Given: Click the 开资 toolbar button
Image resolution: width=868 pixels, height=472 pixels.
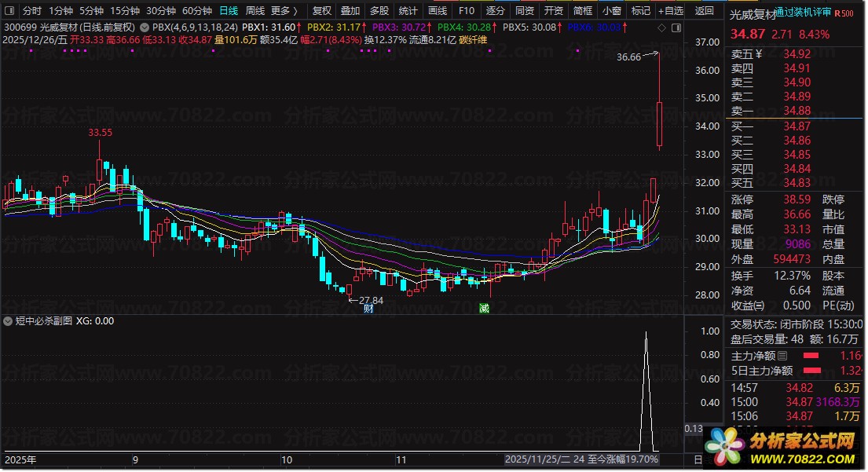Looking at the screenshot, I should [x=554, y=10].
